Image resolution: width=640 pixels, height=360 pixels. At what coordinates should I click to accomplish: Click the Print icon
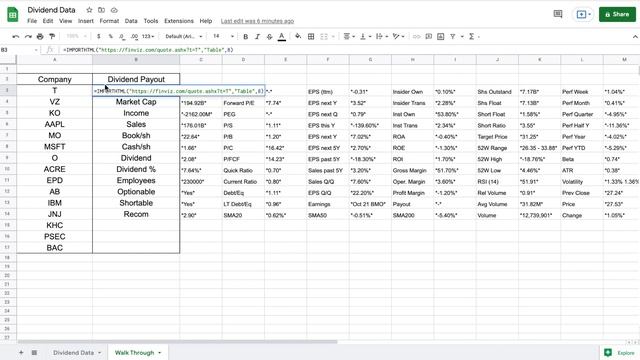click(40, 37)
